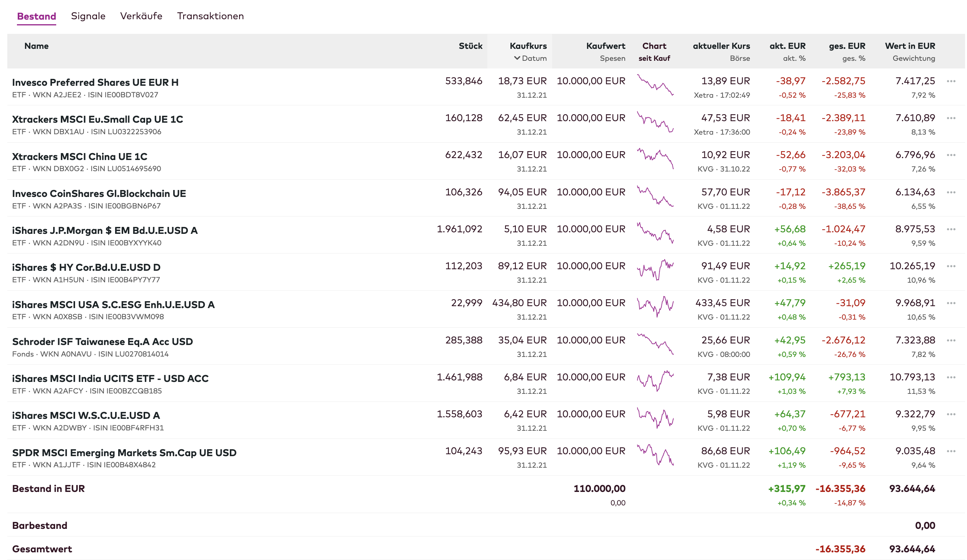This screenshot has width=967, height=560.
Task: Open three-dot menu for Xtrackers Eu.Small Cap row
Action: tap(951, 118)
